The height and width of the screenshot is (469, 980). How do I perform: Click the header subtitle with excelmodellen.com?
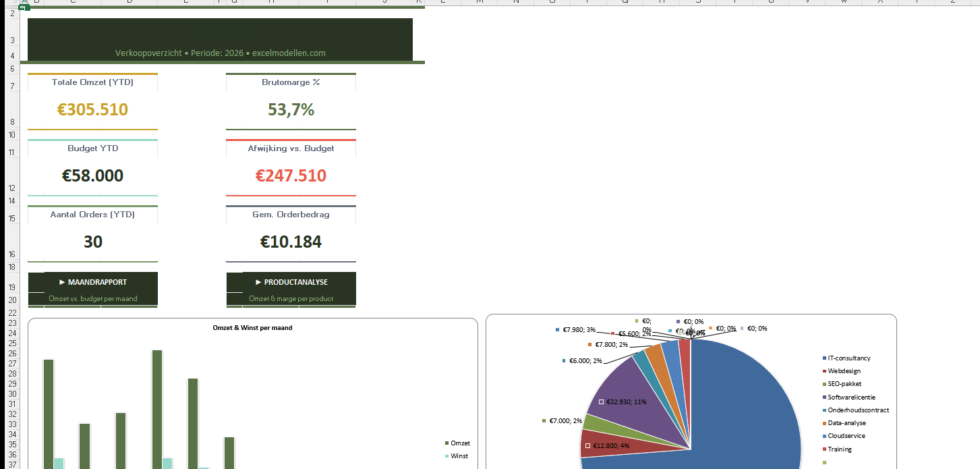click(x=220, y=53)
